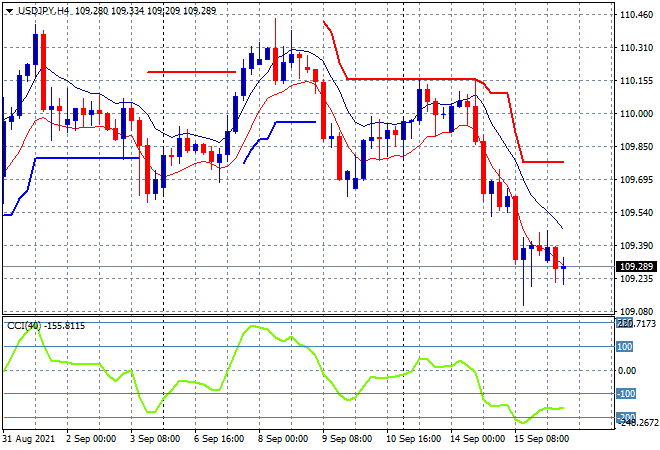Screen dimensions: 660x450
Task: Click the 9 Sep 08:00 time label
Action: coord(347,439)
